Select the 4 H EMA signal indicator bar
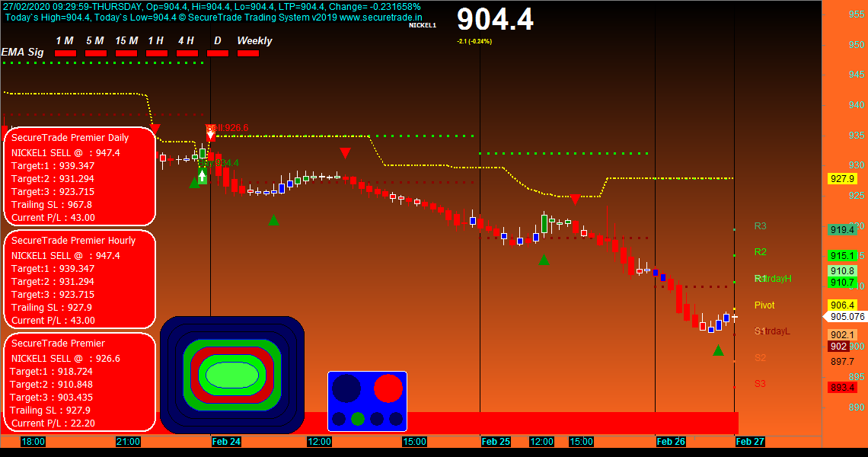This screenshot has width=868, height=457. [187, 53]
